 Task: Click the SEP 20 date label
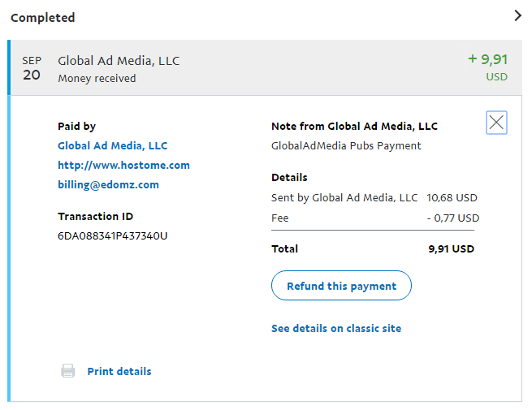[32, 68]
